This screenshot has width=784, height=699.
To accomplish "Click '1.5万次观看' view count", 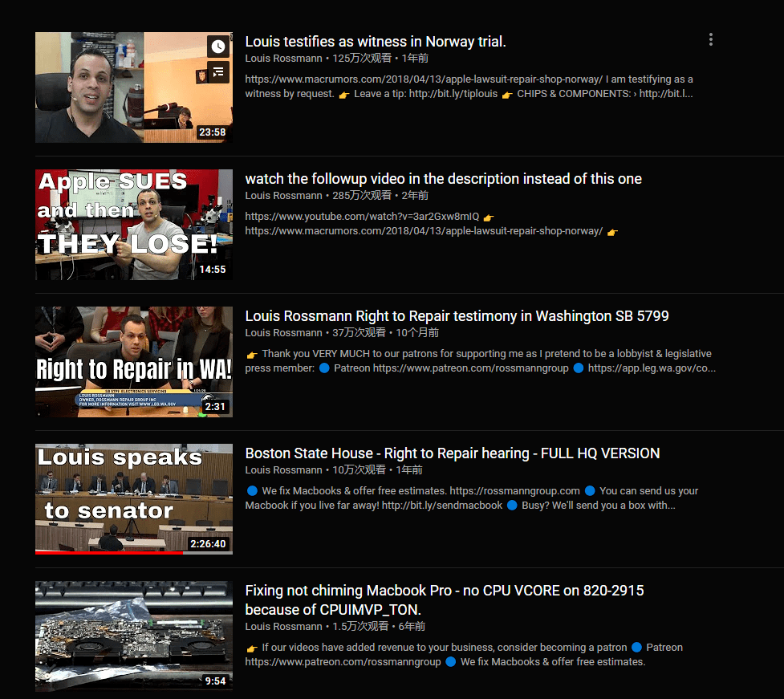I will (x=360, y=627).
